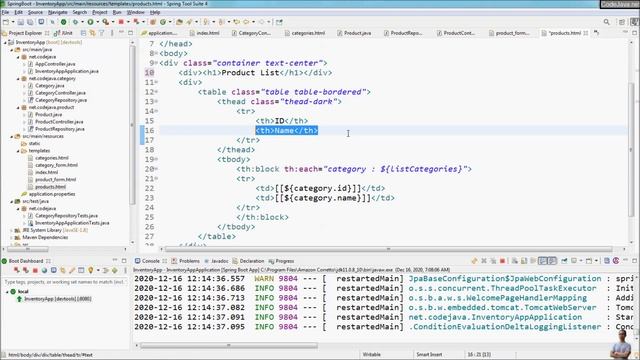Click Collapse All in Project Explorer toolbar
Image resolution: width=640 pixels, height=360 pixels.
83,33
